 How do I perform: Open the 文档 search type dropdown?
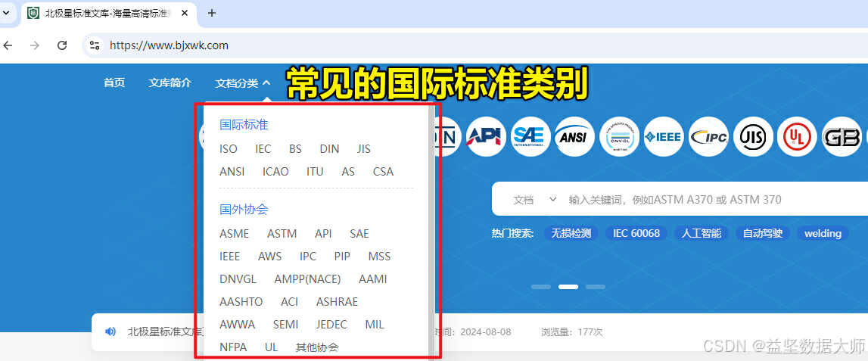(534, 200)
